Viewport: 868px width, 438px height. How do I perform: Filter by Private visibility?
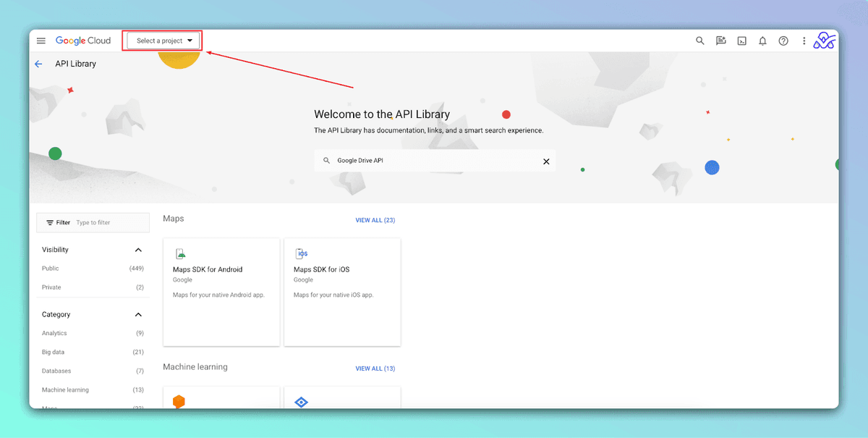[x=51, y=287]
